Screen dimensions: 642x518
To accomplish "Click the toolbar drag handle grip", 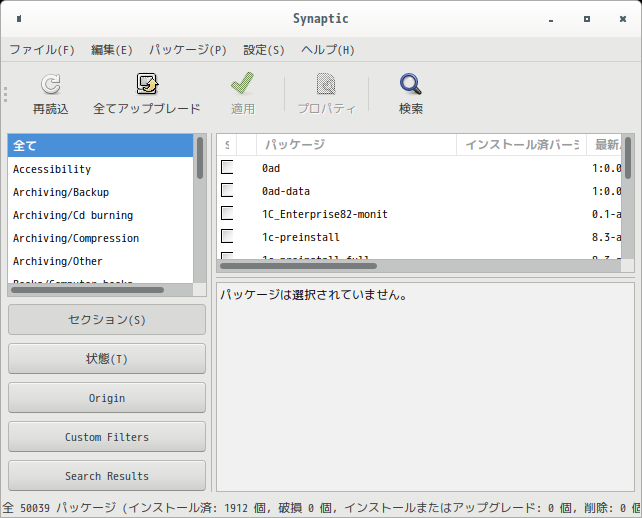I will [x=5, y=95].
